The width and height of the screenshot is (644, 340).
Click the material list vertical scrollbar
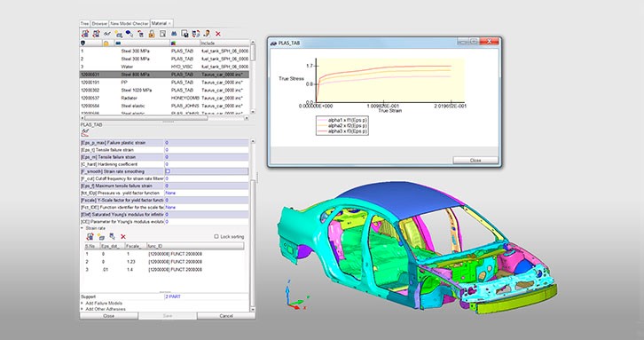coord(253,77)
